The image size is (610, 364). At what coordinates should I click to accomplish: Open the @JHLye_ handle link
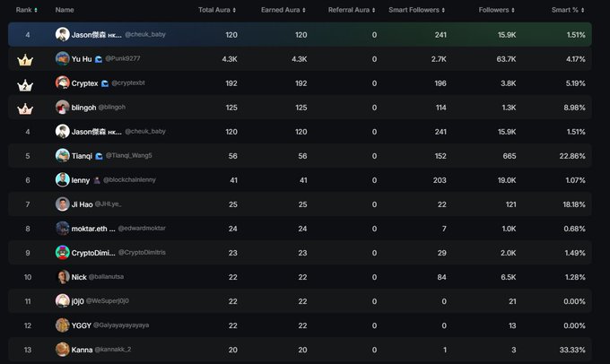tap(109, 204)
